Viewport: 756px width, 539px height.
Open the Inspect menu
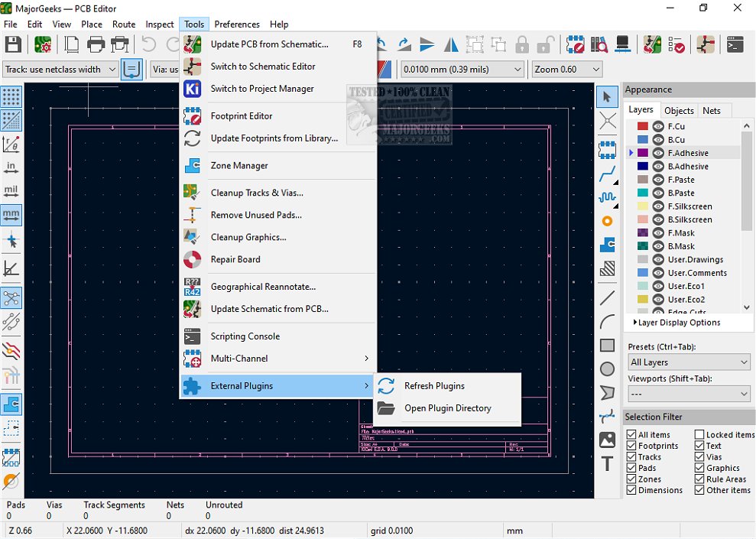(x=160, y=24)
